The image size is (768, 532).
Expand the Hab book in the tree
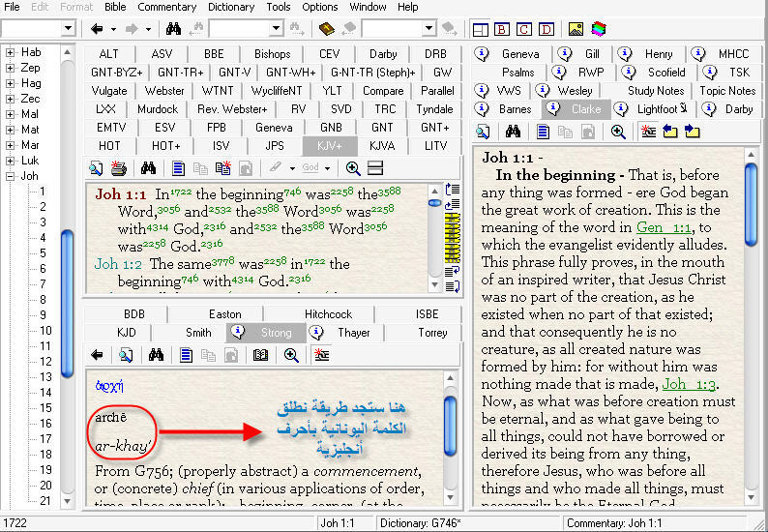point(10,52)
